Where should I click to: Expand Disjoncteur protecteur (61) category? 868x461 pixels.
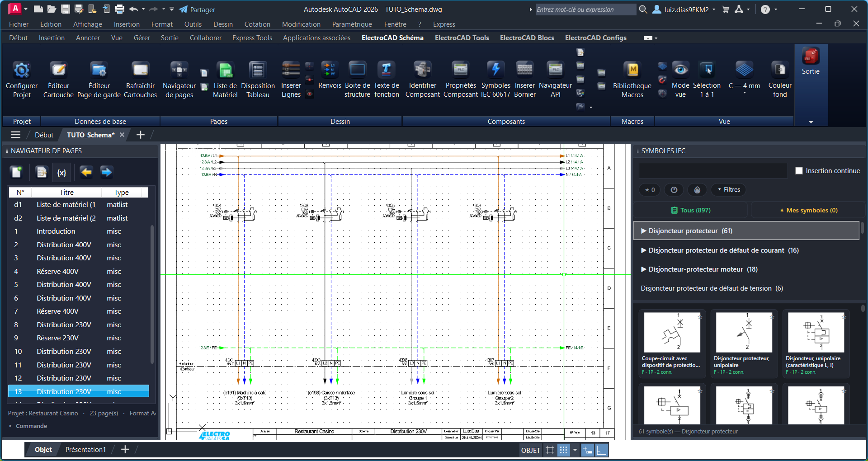(746, 231)
